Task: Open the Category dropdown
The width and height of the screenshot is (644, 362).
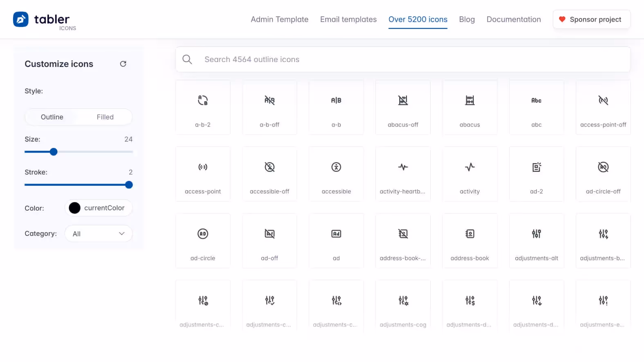Action: tap(98, 234)
